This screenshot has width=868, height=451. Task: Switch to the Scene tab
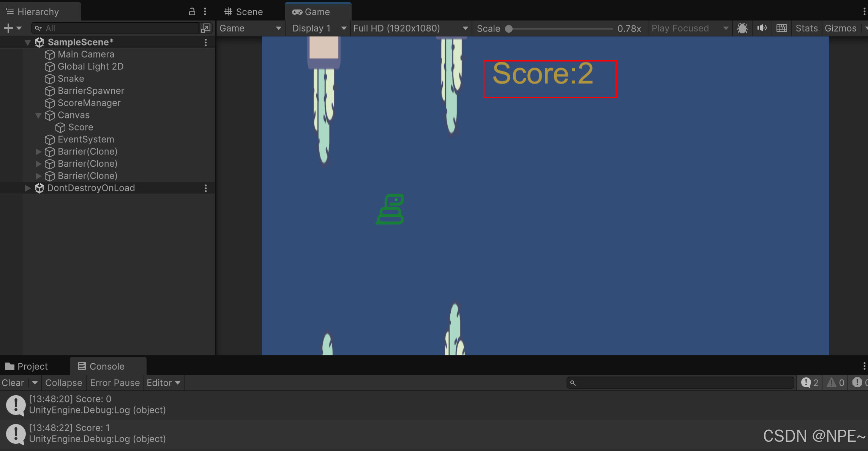[244, 12]
